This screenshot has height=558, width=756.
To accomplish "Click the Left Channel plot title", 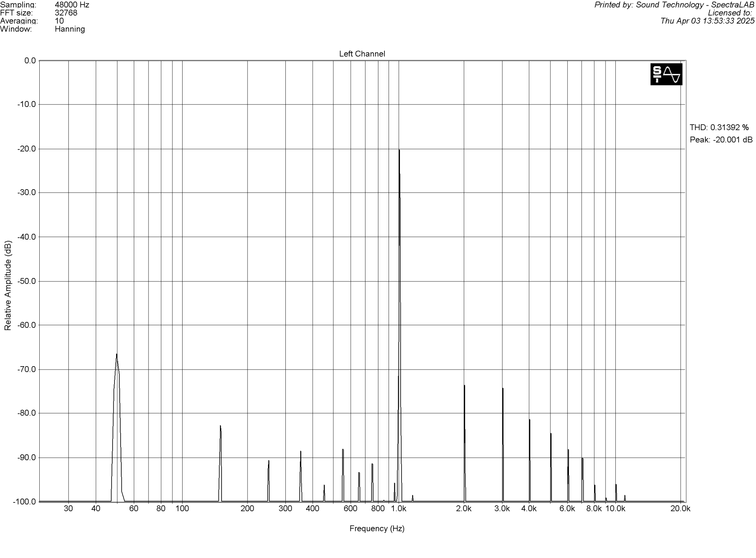I will click(x=362, y=54).
